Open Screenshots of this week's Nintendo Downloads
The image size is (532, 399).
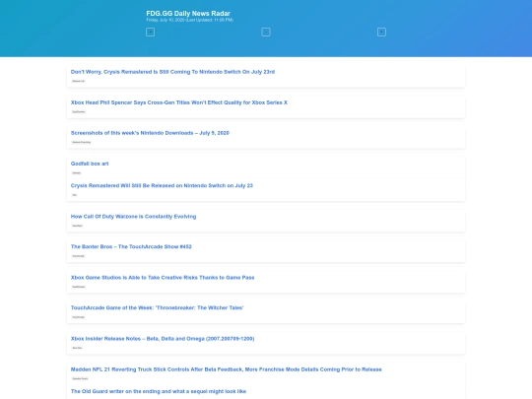(150, 133)
